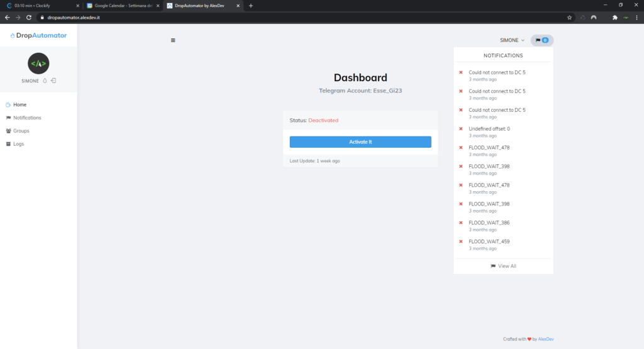Open the notifications flag badge in header
Screen dimensions: 644x349
point(541,40)
